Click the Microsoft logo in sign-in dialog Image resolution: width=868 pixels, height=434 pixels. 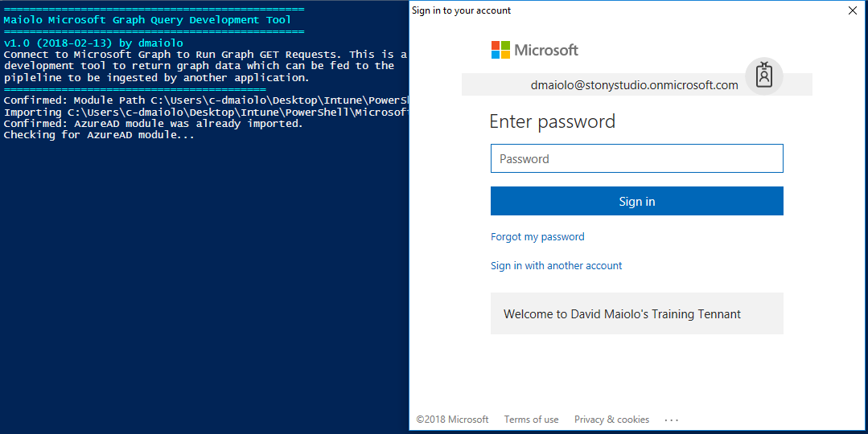pos(535,50)
